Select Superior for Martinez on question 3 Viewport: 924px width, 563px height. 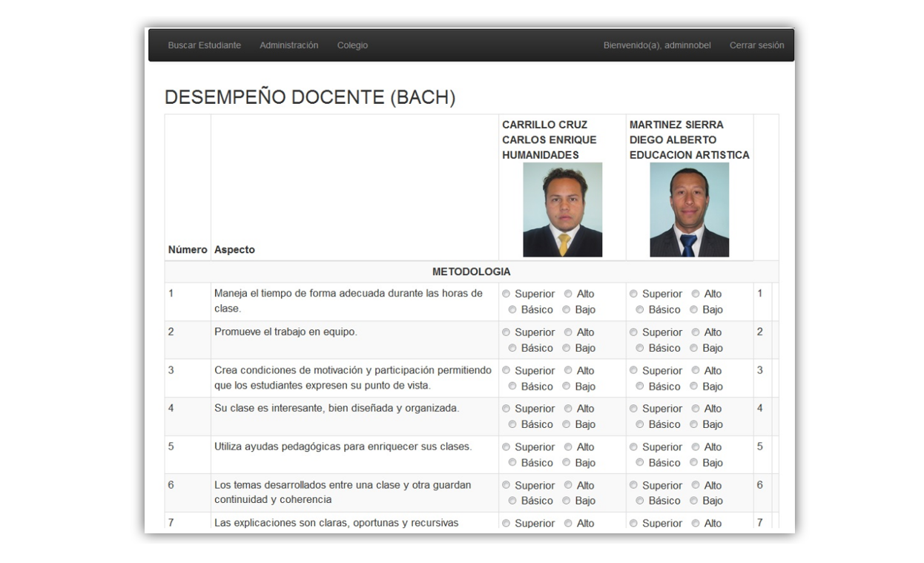click(633, 371)
